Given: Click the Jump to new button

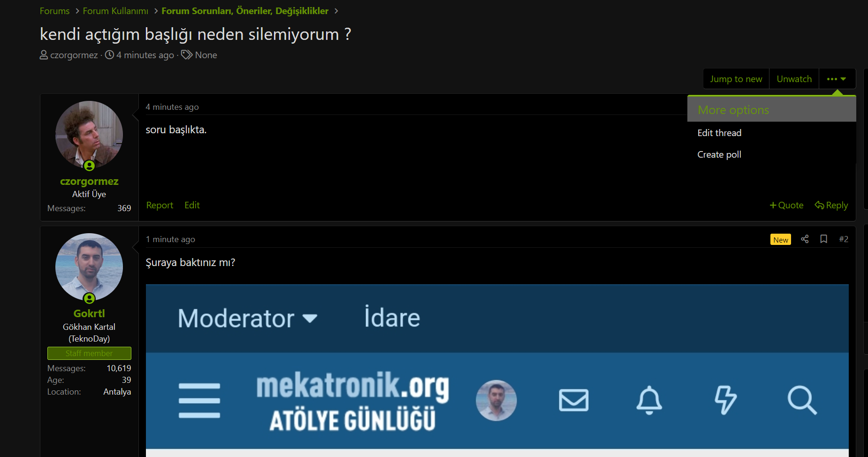Looking at the screenshot, I should tap(736, 79).
